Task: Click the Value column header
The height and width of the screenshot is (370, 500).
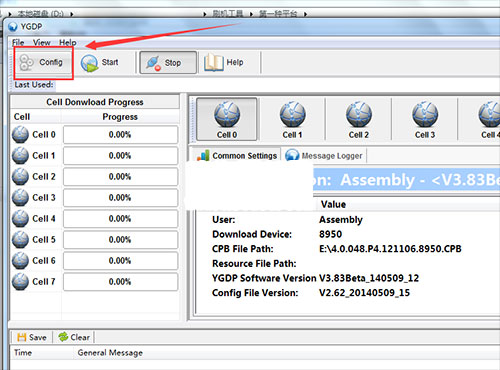Action: tap(333, 204)
